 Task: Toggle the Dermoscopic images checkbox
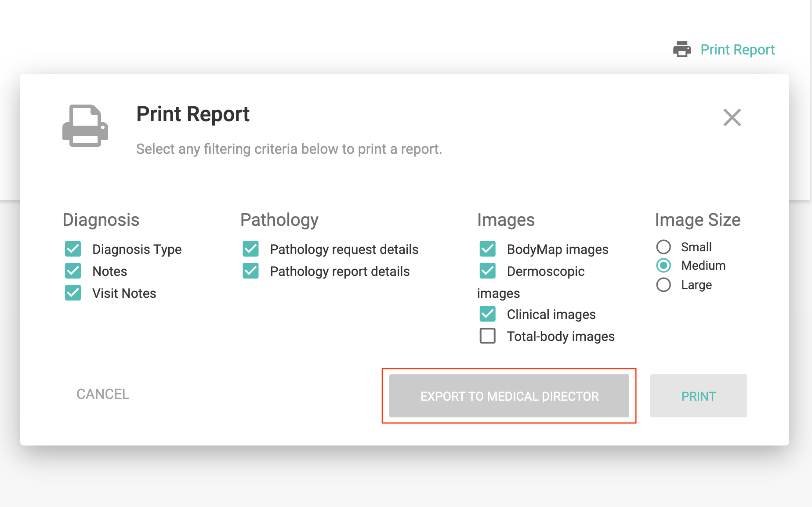pos(488,271)
